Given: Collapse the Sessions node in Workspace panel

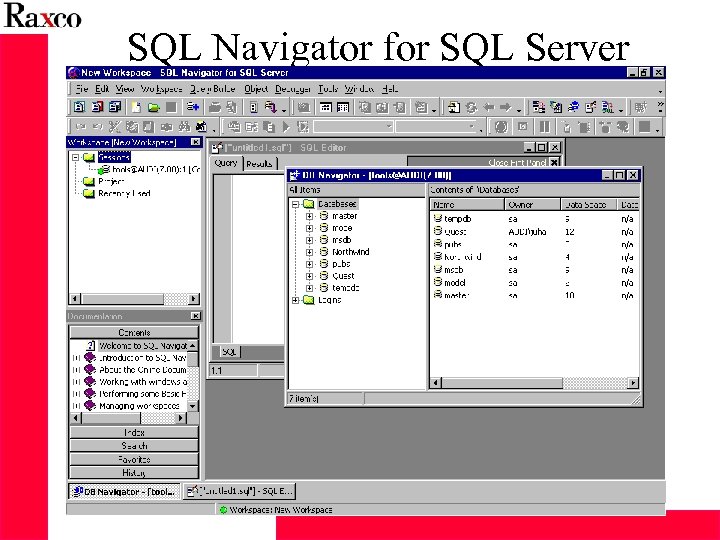Looking at the screenshot, I should pyautogui.click(x=75, y=158).
